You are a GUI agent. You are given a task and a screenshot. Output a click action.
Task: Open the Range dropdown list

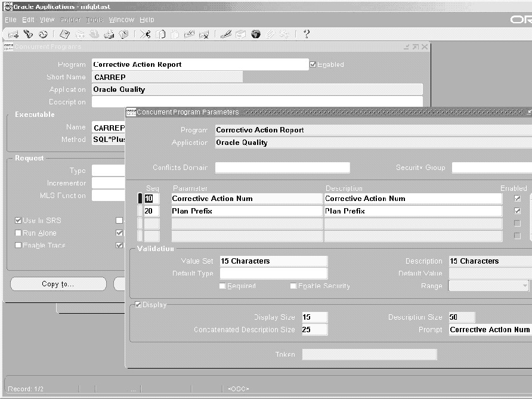tap(525, 286)
